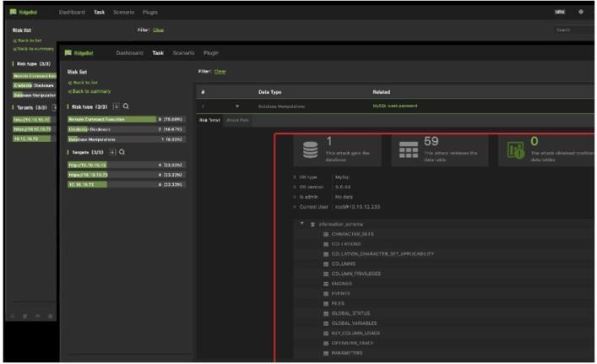Open Task in the back window
Viewport: 597px width, 364px height.
pyautogui.click(x=100, y=12)
